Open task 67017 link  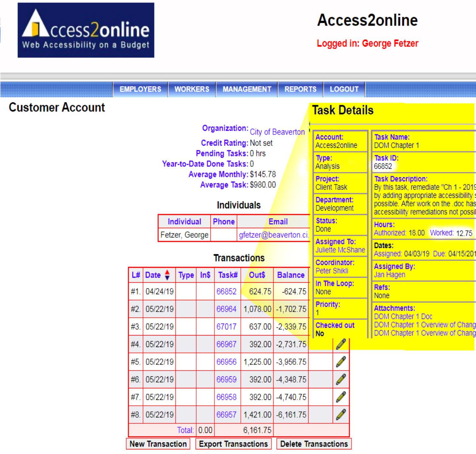pos(227,327)
